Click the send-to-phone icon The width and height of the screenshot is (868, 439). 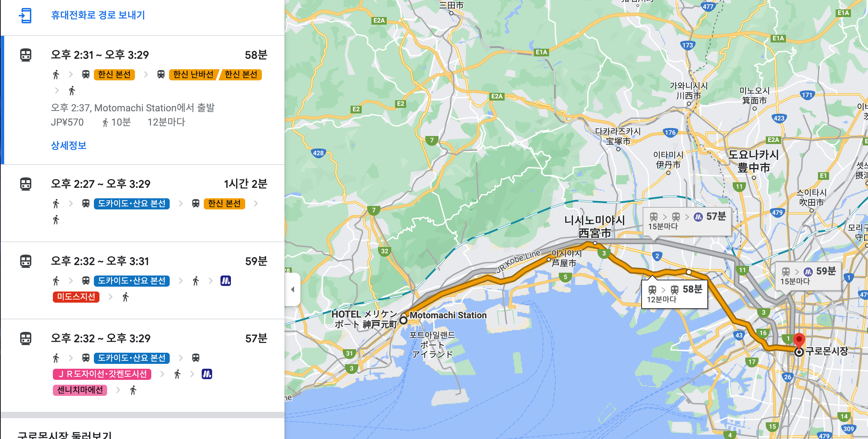pyautogui.click(x=25, y=16)
